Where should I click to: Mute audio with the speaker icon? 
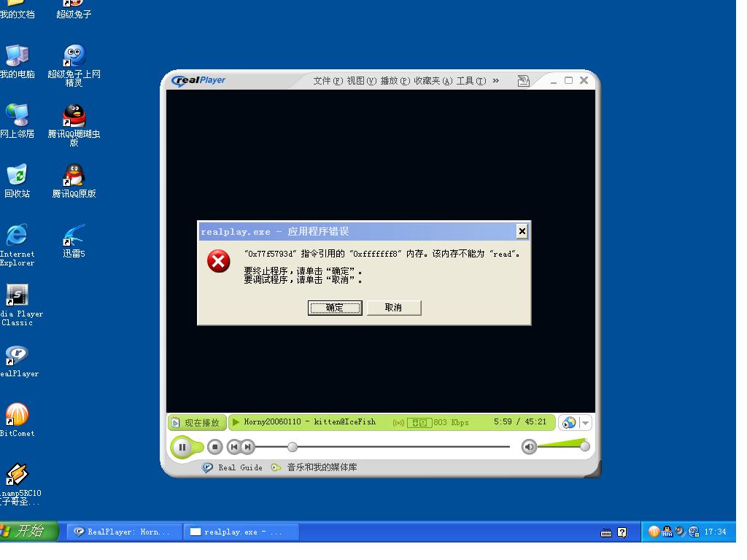529,447
